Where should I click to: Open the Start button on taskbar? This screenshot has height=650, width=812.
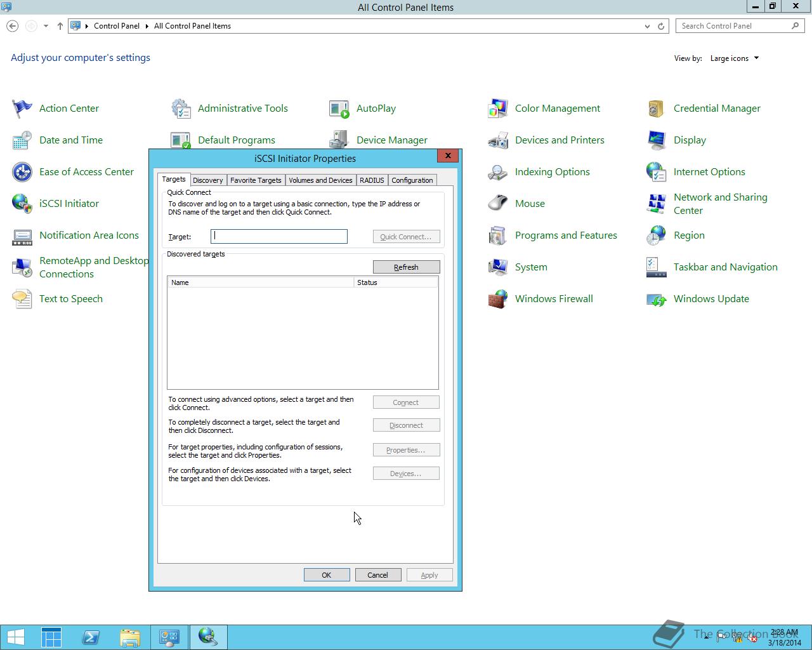coord(15,637)
